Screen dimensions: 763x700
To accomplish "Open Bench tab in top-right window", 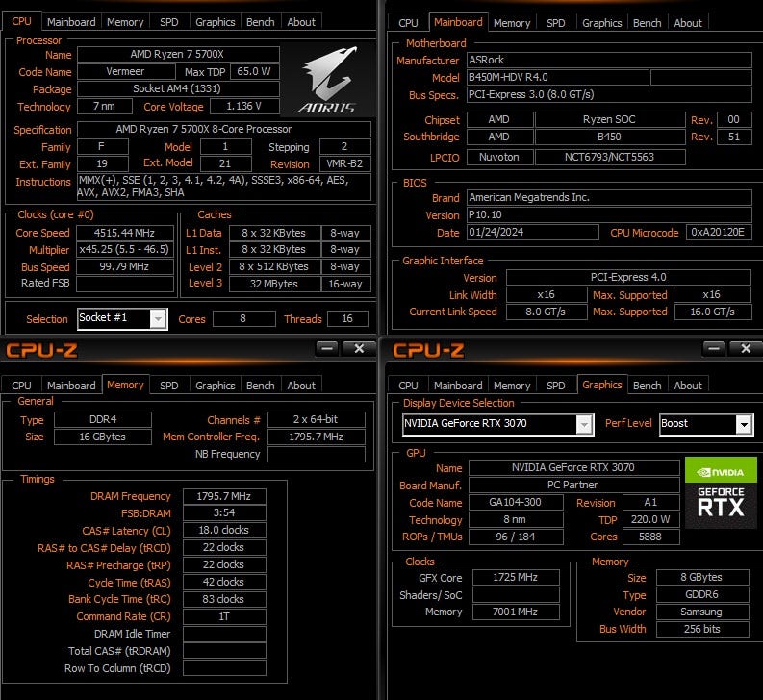I will [x=648, y=23].
